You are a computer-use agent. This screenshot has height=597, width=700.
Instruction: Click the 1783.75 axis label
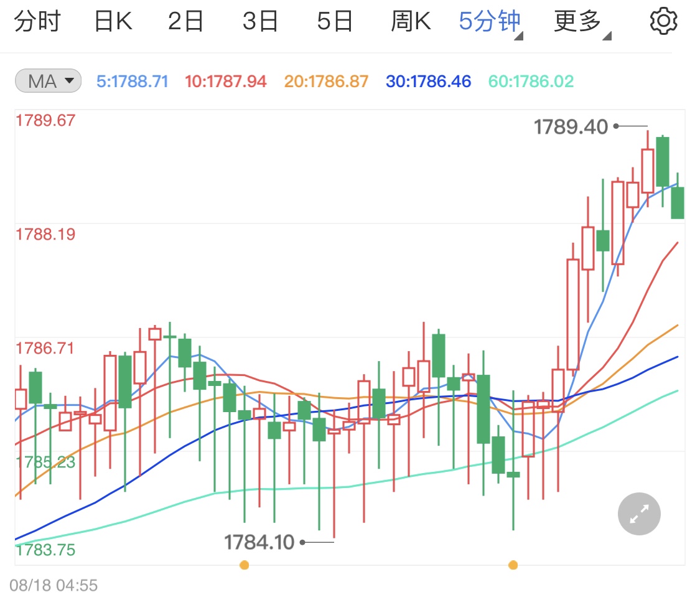click(x=45, y=550)
